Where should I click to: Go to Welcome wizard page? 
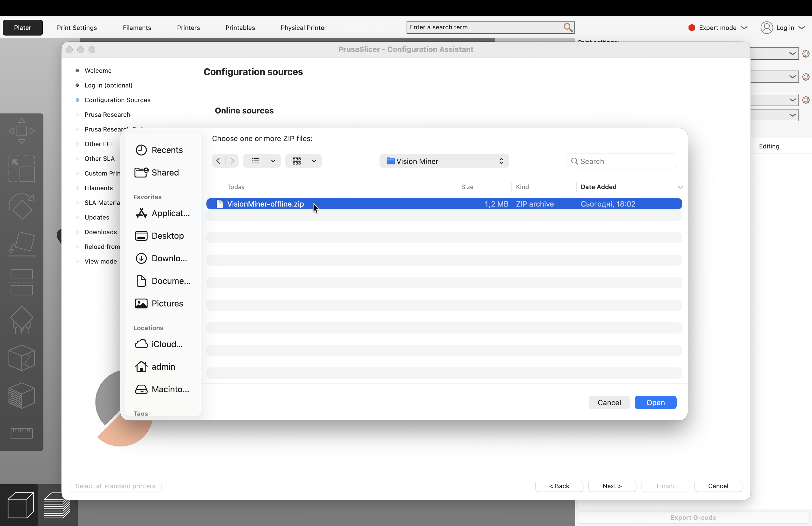point(98,70)
